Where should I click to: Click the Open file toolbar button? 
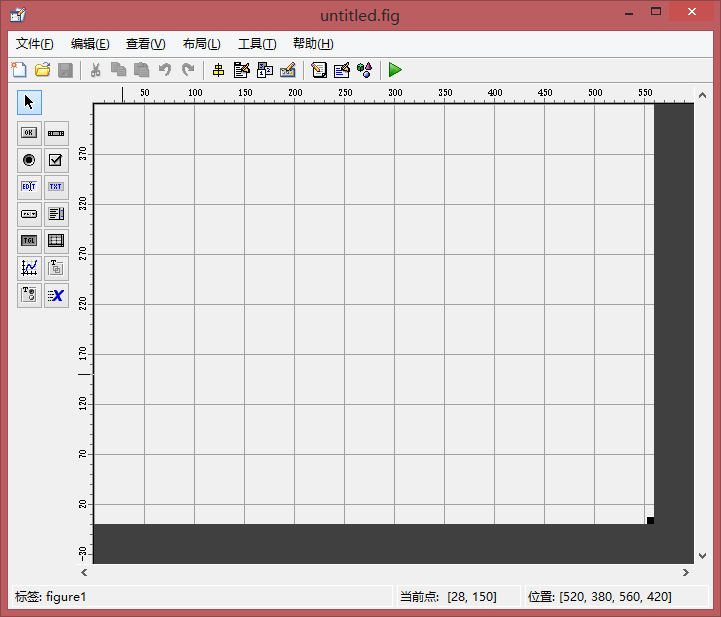(42, 70)
